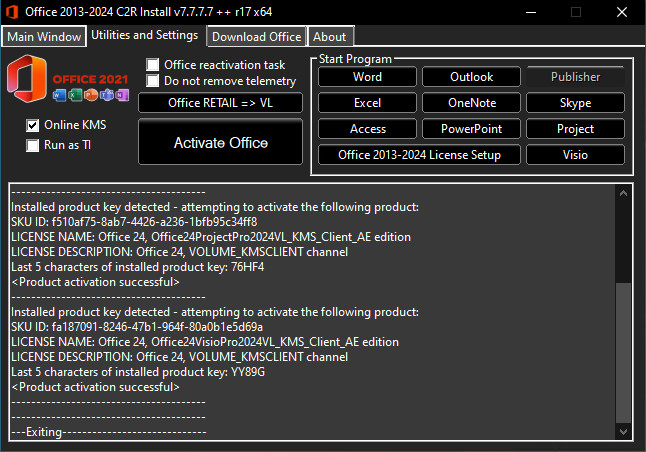Screen dimensions: 646x452
Task: Click the Office24ProjectPro2024VL_KMS_Client_AE license name line
Action: coord(211,237)
